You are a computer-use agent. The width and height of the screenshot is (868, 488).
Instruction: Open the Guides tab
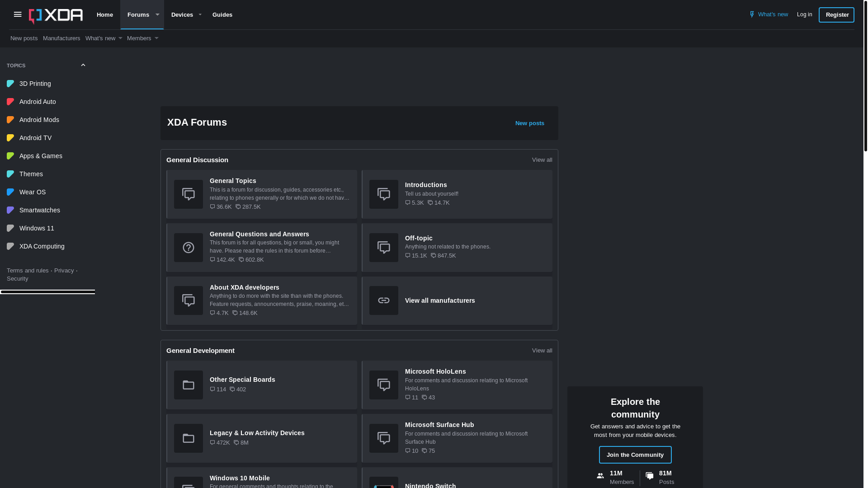coord(222,15)
